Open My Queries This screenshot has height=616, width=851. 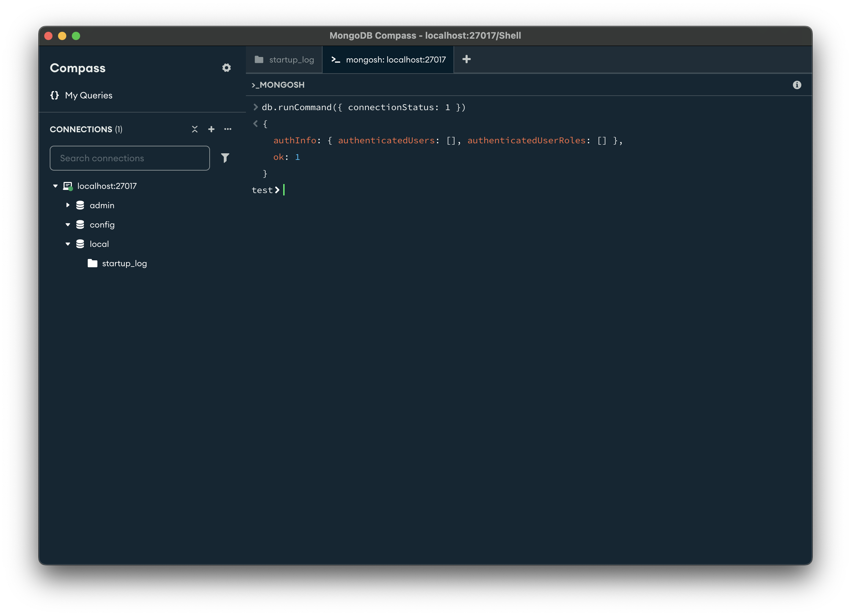88,95
